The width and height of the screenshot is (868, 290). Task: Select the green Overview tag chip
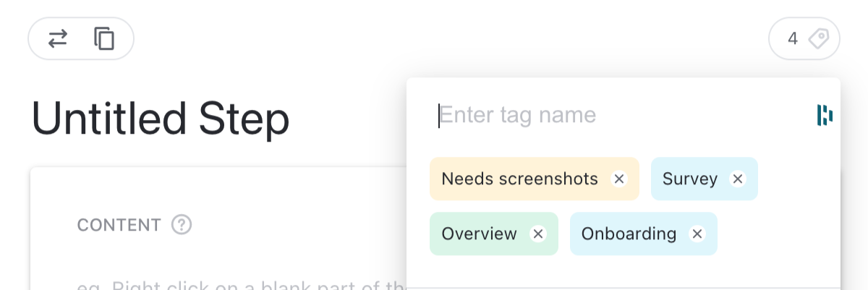[479, 234]
